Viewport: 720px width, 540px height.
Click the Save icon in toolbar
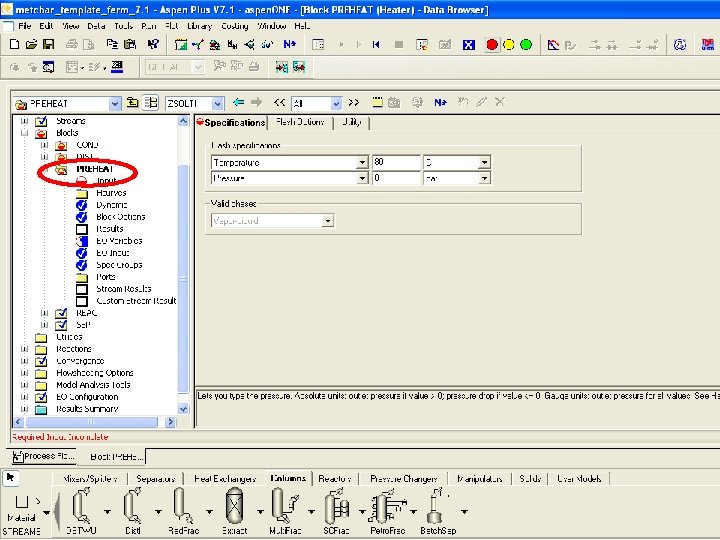click(x=48, y=44)
